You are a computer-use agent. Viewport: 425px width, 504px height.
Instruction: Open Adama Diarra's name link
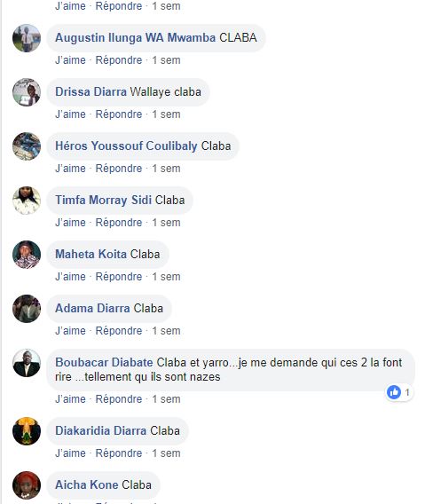[x=92, y=308]
